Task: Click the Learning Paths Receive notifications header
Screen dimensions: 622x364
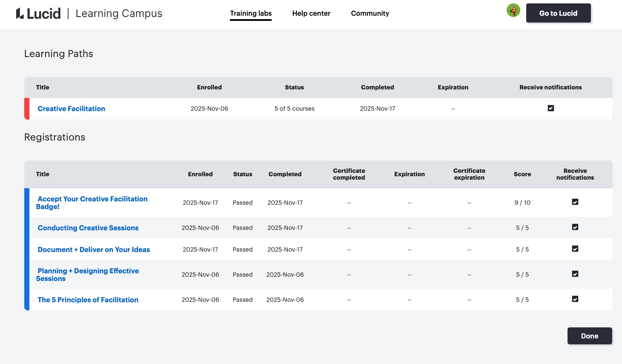Action: click(x=550, y=87)
